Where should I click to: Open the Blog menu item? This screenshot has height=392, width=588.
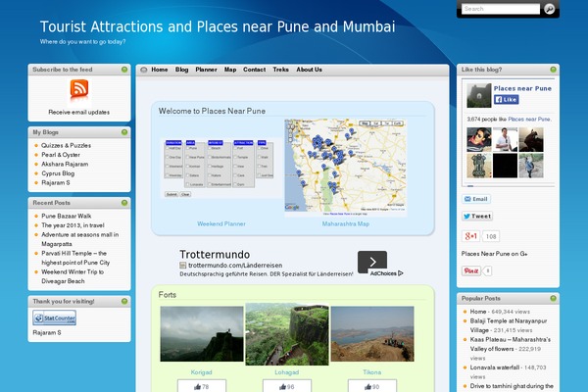181,70
